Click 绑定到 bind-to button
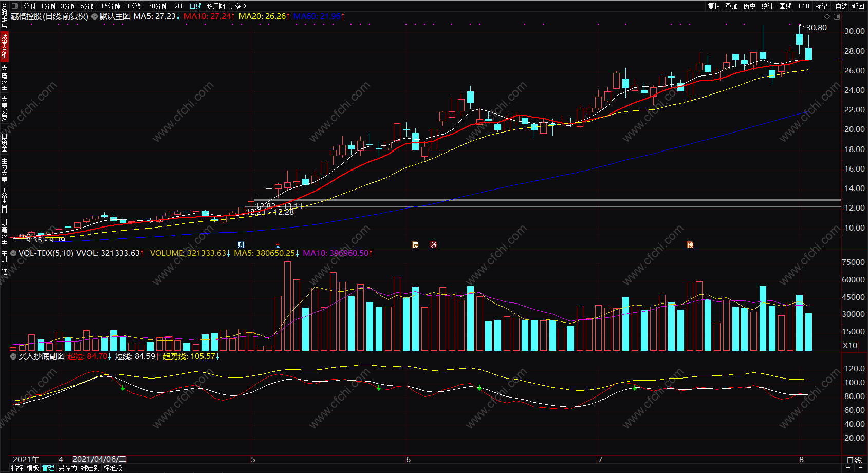Viewport: 868px width, 473px height. (x=90, y=468)
